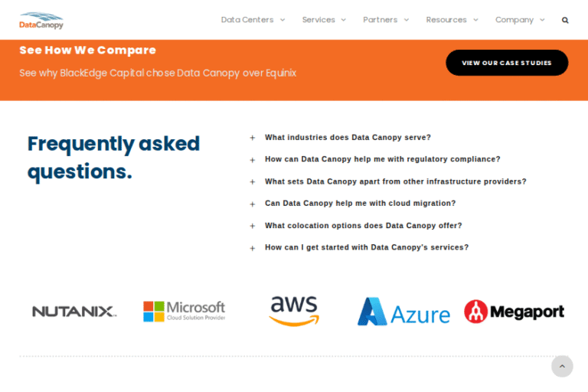Expand the regulatory compliance FAQ question
The height and width of the screenshot is (392, 588).
[x=382, y=159]
